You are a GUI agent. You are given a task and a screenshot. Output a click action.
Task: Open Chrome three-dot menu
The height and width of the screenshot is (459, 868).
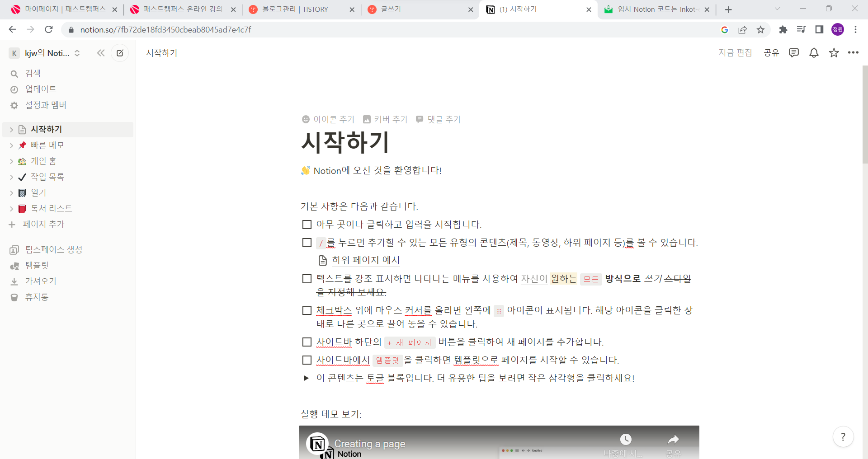(855, 29)
